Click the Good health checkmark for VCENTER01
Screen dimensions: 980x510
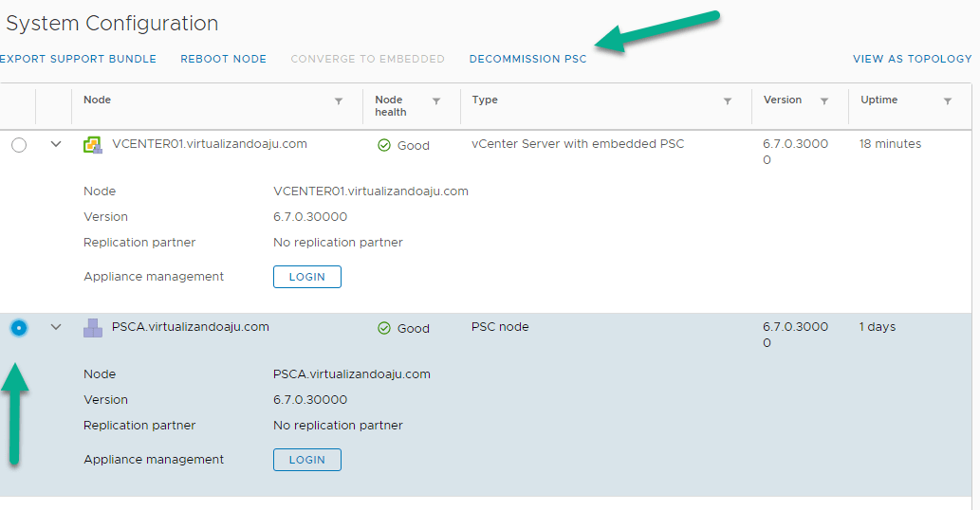(x=384, y=146)
